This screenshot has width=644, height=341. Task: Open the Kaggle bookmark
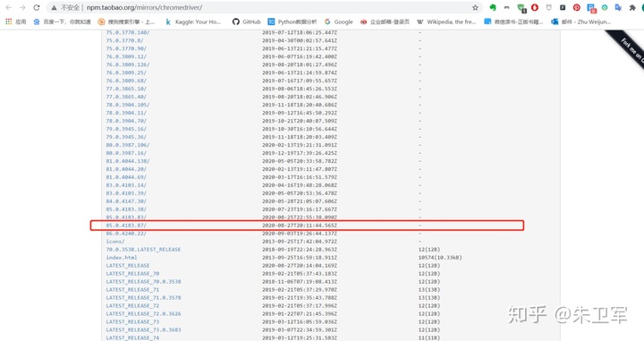[193, 21]
